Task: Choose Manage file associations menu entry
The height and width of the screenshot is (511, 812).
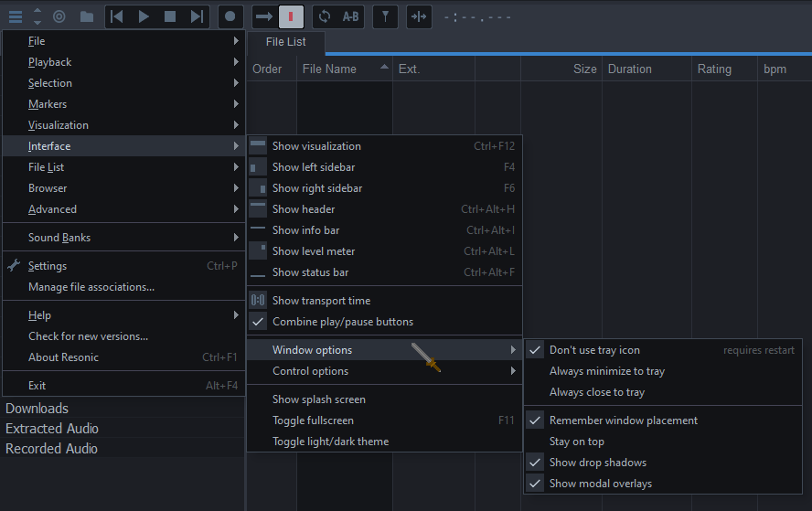Action: 91,287
